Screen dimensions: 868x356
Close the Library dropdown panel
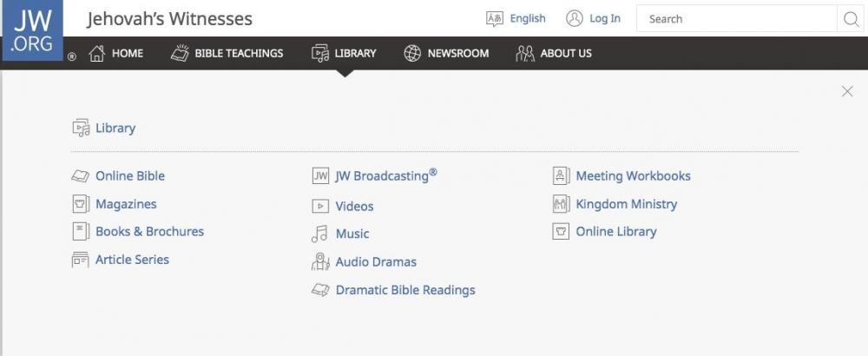pos(847,92)
